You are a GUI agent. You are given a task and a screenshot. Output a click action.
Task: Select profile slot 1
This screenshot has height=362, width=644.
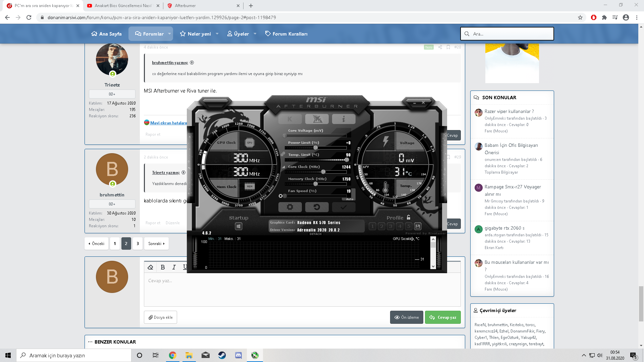372,226
